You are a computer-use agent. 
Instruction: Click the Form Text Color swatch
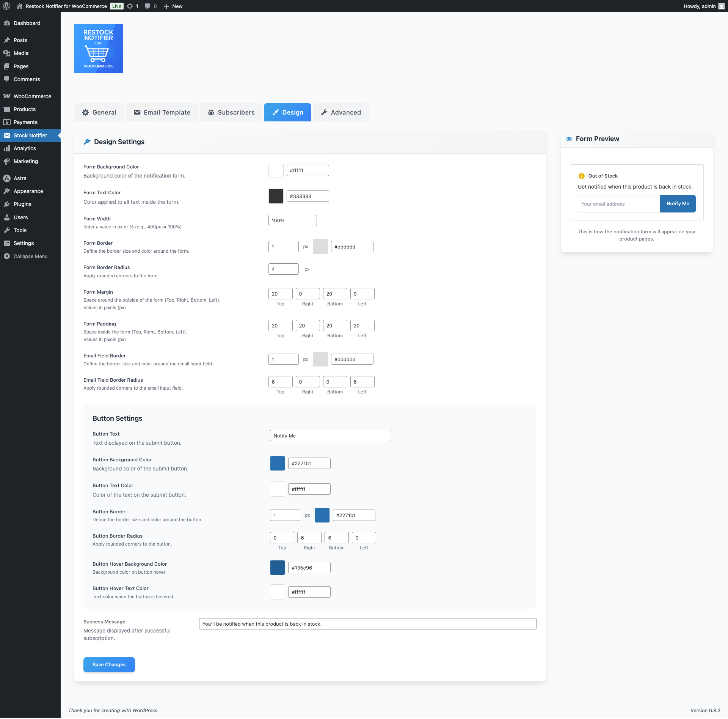(x=276, y=196)
